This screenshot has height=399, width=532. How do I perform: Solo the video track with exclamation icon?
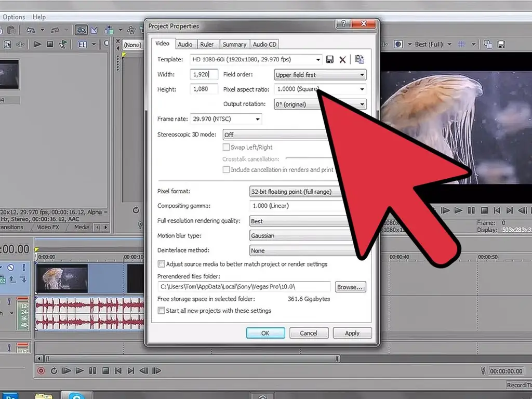click(24, 268)
